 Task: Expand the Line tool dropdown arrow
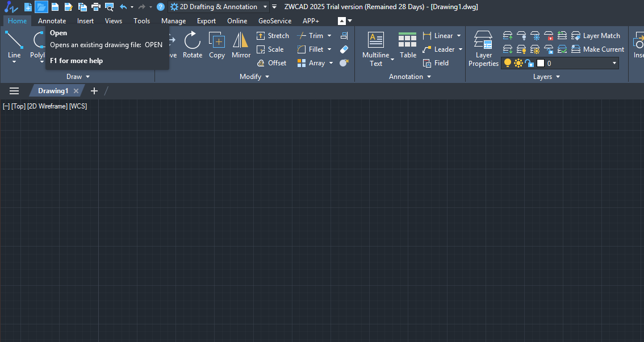click(x=14, y=62)
